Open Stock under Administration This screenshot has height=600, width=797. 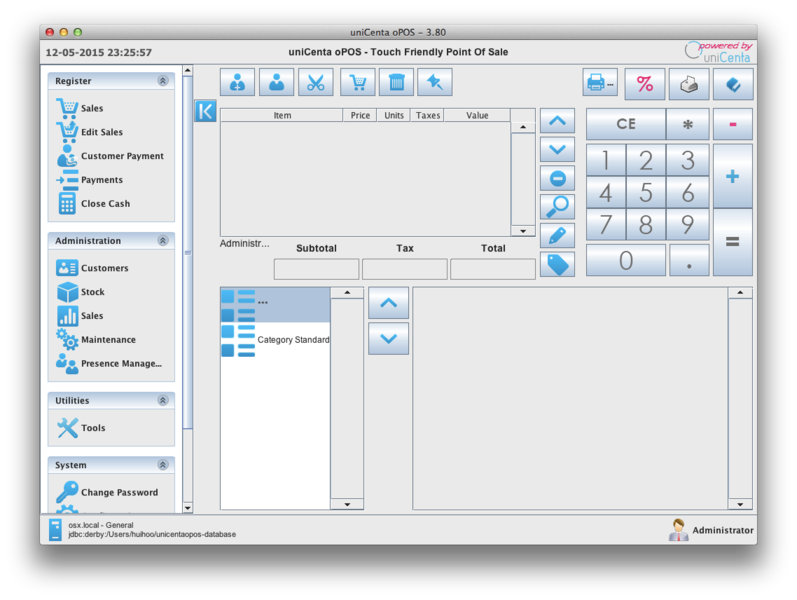click(80, 292)
